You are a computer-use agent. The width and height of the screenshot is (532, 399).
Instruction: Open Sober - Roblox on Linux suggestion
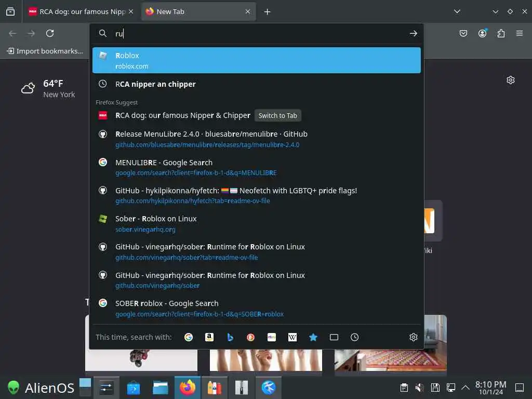tap(257, 223)
